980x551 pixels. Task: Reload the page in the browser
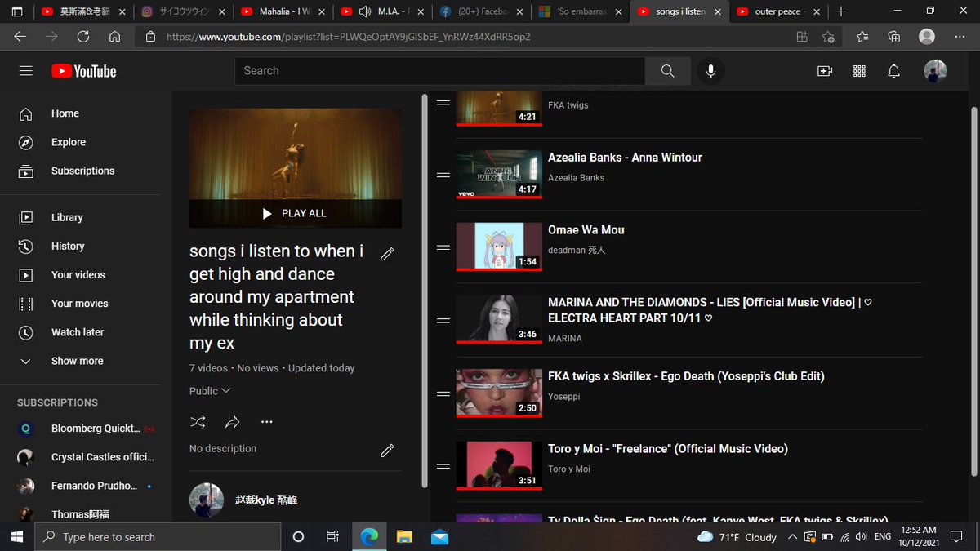pos(82,37)
